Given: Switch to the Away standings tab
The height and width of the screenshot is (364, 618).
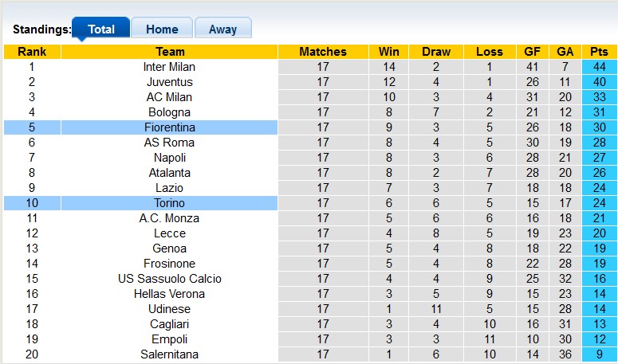Looking at the screenshot, I should tap(222, 29).
